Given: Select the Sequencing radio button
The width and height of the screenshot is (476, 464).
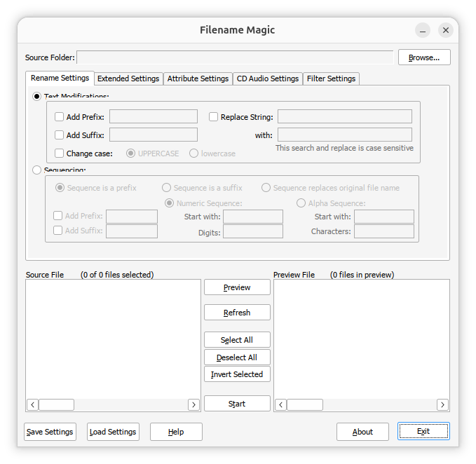Looking at the screenshot, I should pos(37,170).
